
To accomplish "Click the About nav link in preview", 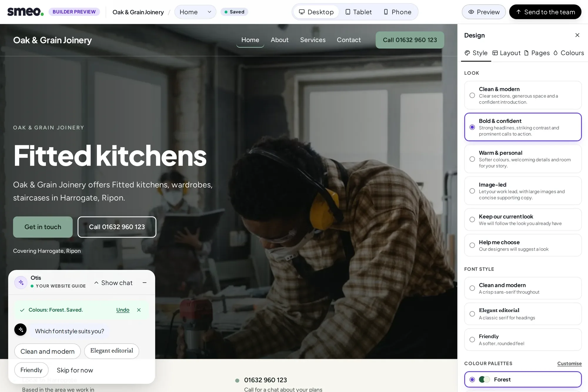I will coord(279,40).
